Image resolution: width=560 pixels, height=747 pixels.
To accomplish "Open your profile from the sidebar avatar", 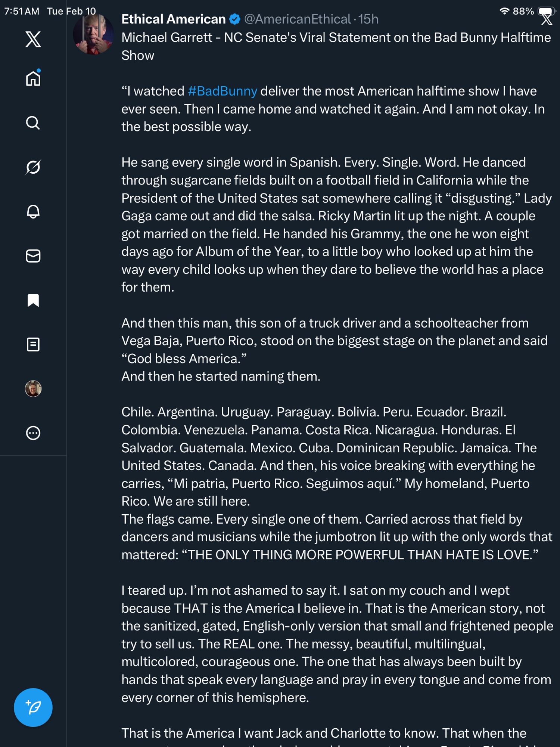I will 33,389.
